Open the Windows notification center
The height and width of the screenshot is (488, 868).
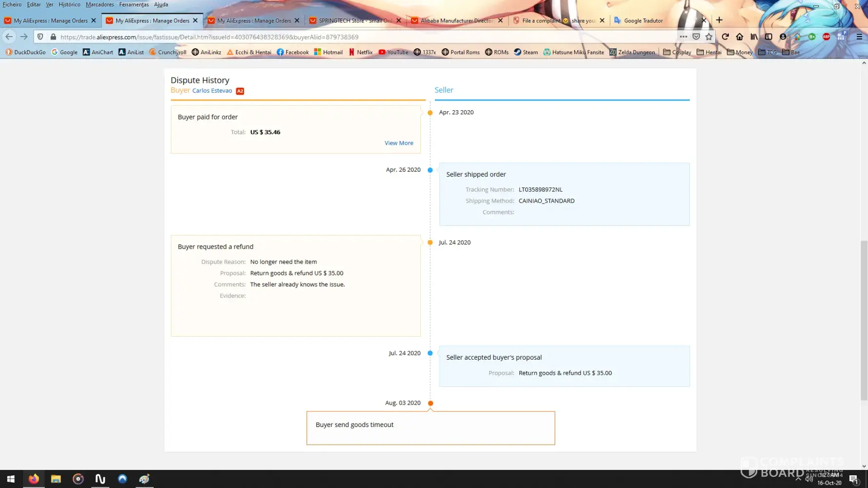(x=854, y=479)
